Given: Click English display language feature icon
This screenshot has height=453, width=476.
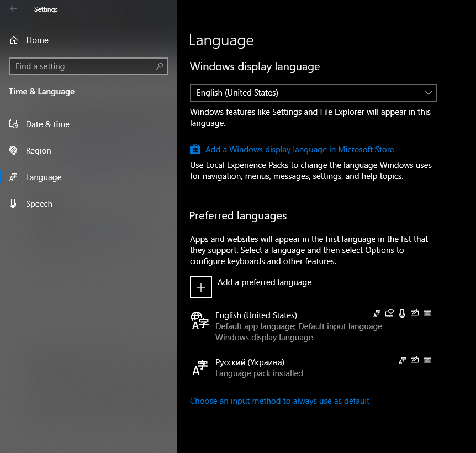Looking at the screenshot, I should click(x=377, y=314).
